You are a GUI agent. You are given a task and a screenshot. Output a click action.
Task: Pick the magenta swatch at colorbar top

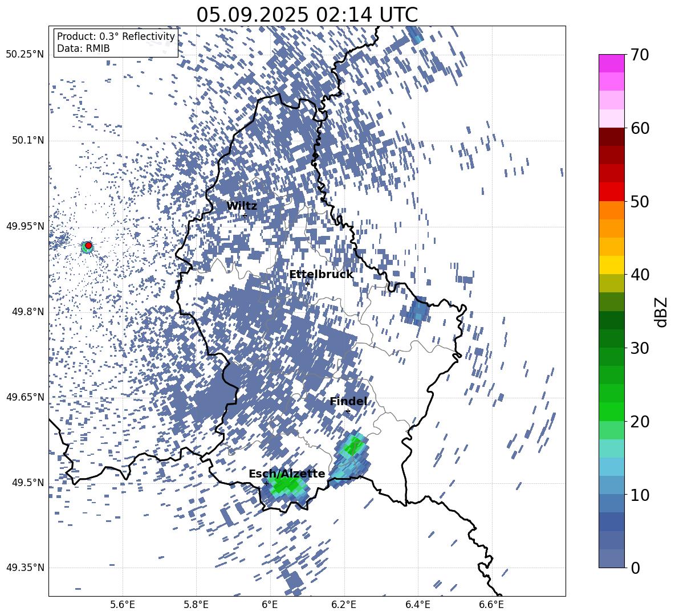[611, 63]
